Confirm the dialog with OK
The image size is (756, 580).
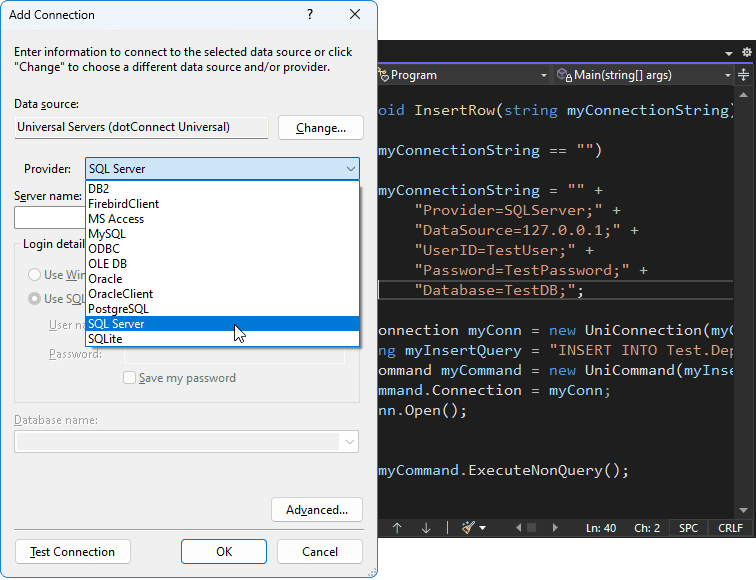(224, 552)
